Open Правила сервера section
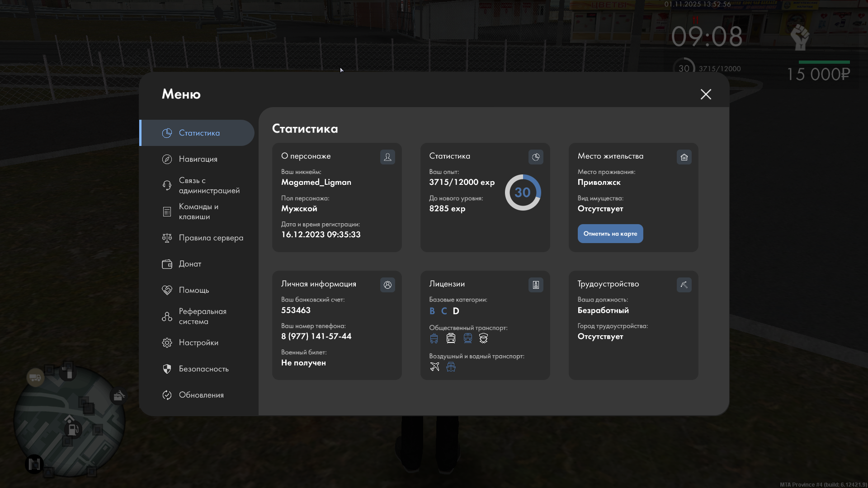Screen dimensions: 868x488 pyautogui.click(x=211, y=238)
